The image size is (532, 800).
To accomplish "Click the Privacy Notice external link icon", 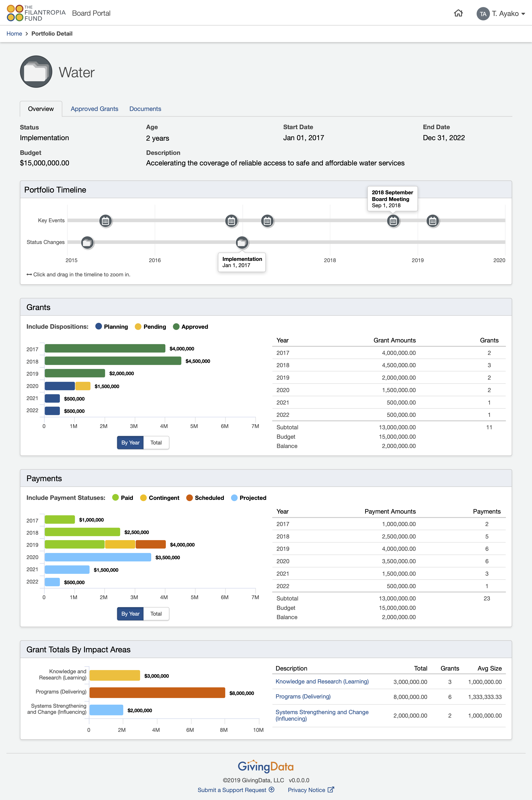I will pyautogui.click(x=331, y=789).
